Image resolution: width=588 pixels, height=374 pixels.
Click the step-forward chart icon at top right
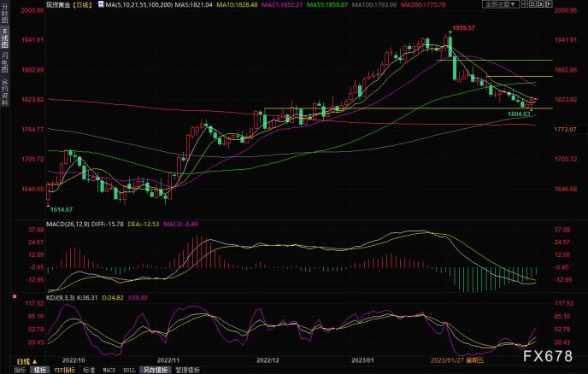coord(533,4)
